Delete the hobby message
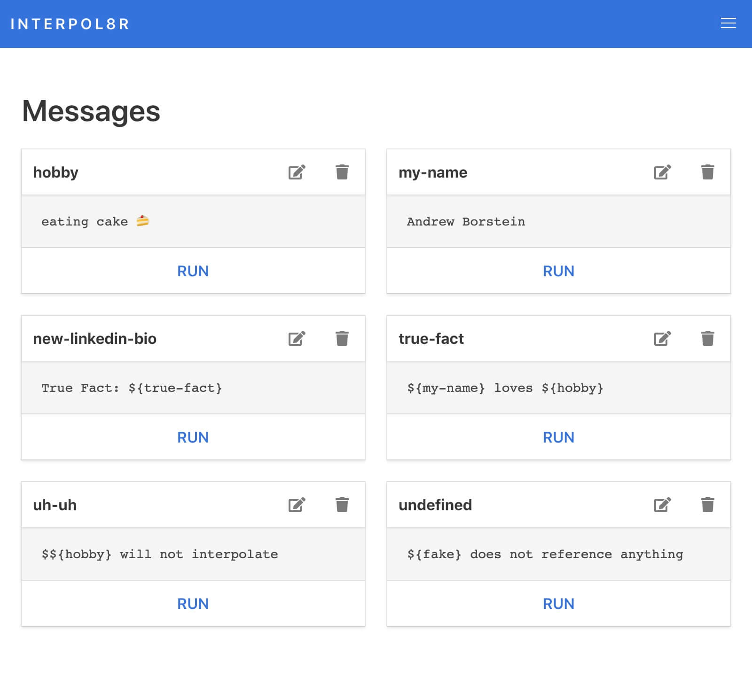The width and height of the screenshot is (752, 700). click(342, 172)
